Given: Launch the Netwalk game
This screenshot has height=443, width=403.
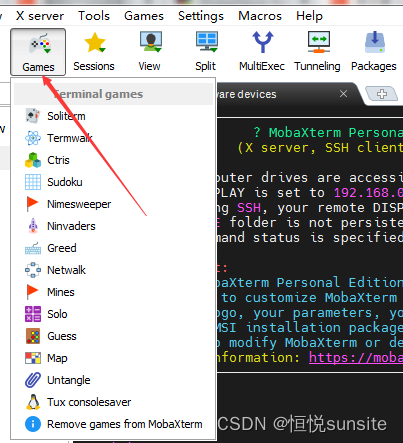Looking at the screenshot, I should pyautogui.click(x=113, y=270).
